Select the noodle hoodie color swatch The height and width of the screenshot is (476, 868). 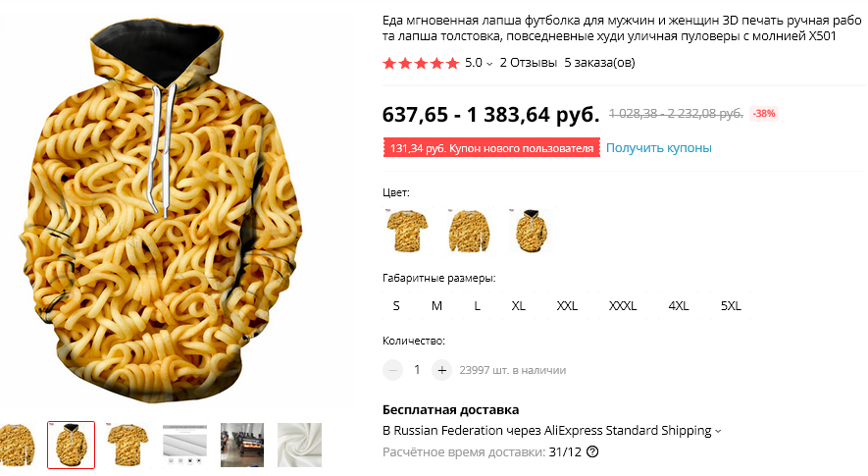pyautogui.click(x=532, y=231)
